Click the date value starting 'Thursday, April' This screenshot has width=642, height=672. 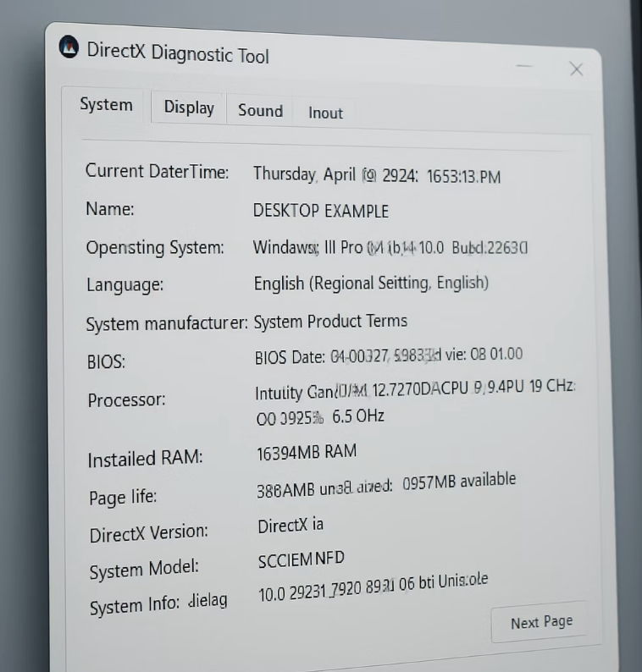pos(377,175)
